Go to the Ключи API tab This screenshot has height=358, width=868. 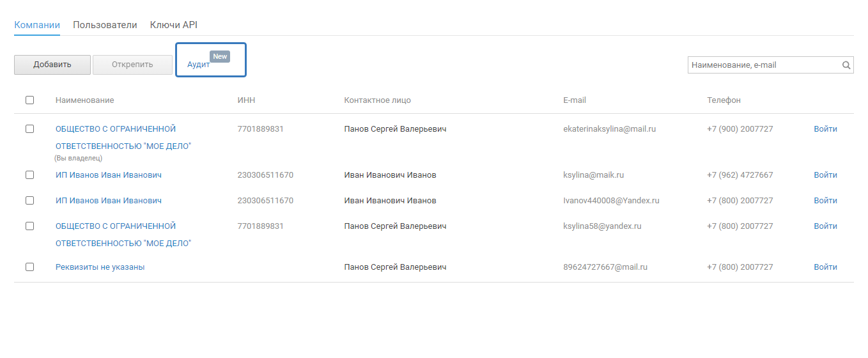point(174,25)
